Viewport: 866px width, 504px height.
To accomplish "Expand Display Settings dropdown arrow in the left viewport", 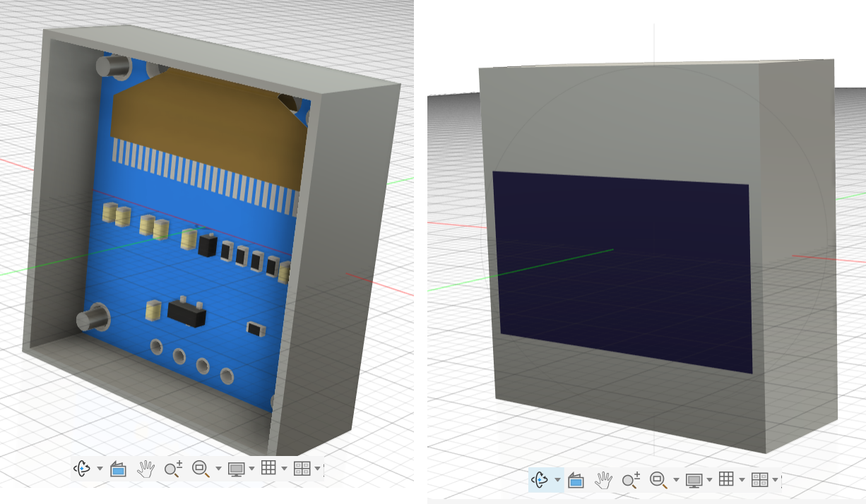I will [x=251, y=469].
